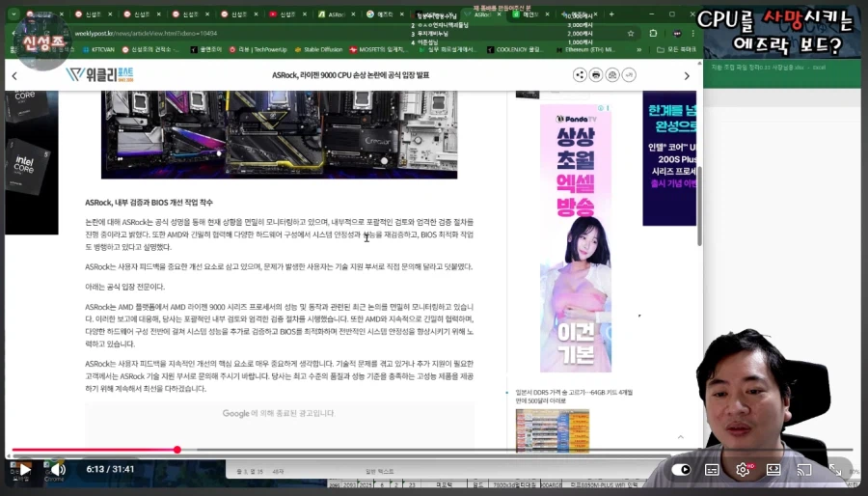Cast the video with the cast icon
The height and width of the screenshot is (496, 868).
click(803, 469)
